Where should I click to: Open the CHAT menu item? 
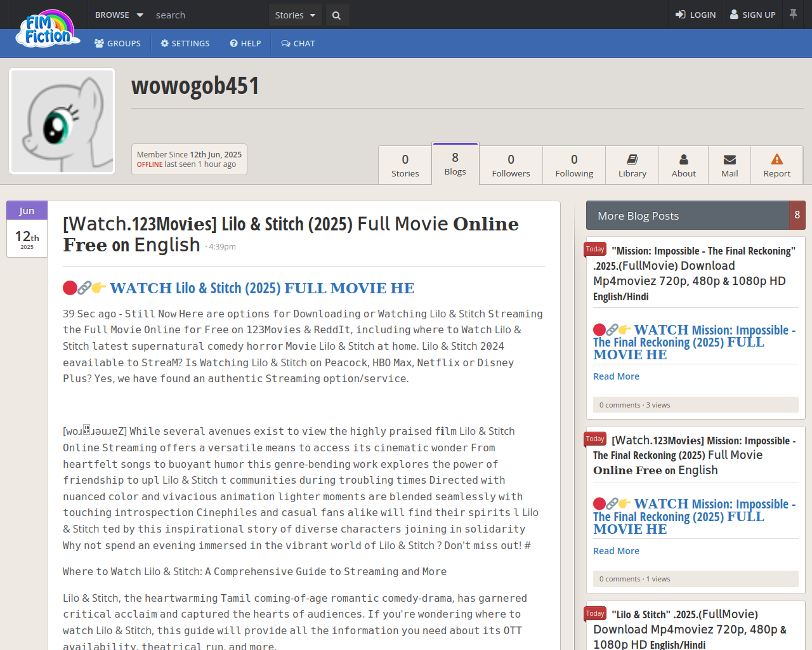[x=298, y=43]
